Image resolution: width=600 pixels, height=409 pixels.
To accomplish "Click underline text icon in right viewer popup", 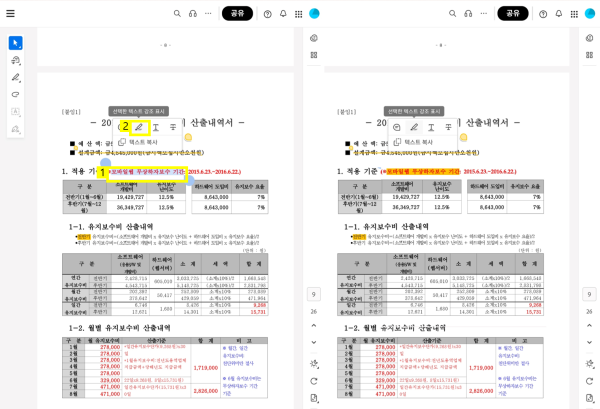I will pyautogui.click(x=431, y=127).
